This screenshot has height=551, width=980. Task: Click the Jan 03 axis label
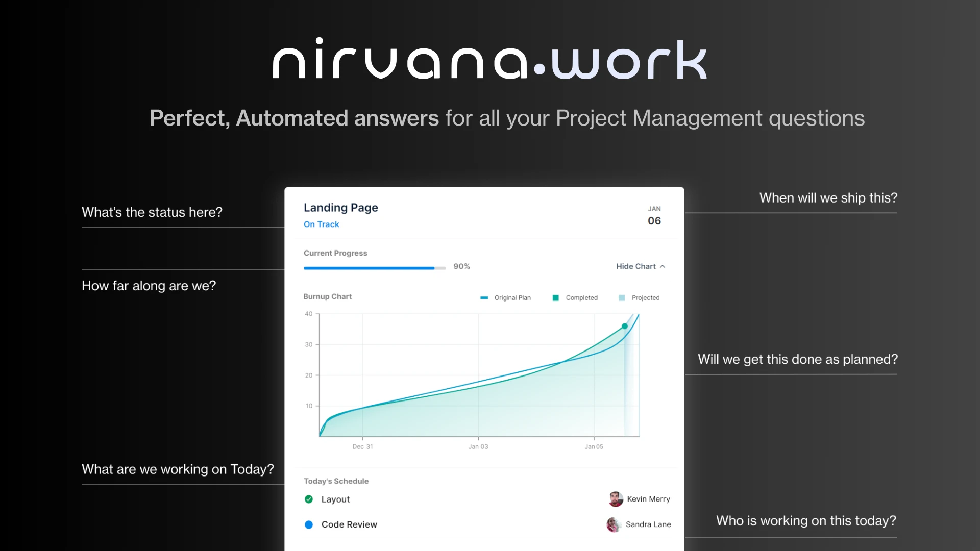point(478,446)
